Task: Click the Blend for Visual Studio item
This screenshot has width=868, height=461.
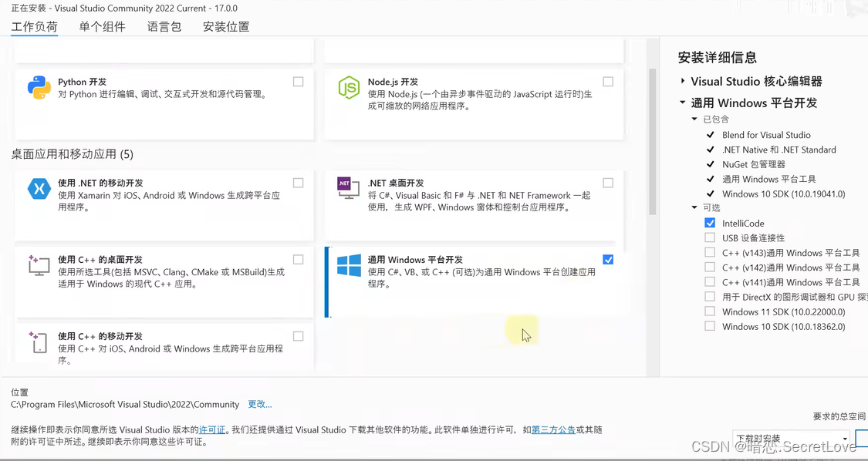Action: [766, 134]
